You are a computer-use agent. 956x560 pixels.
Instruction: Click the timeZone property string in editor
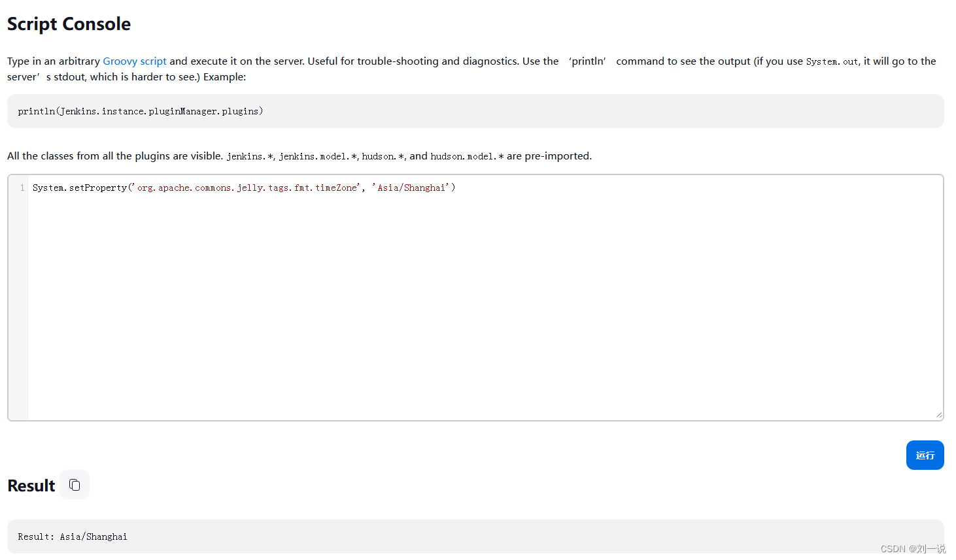247,188
